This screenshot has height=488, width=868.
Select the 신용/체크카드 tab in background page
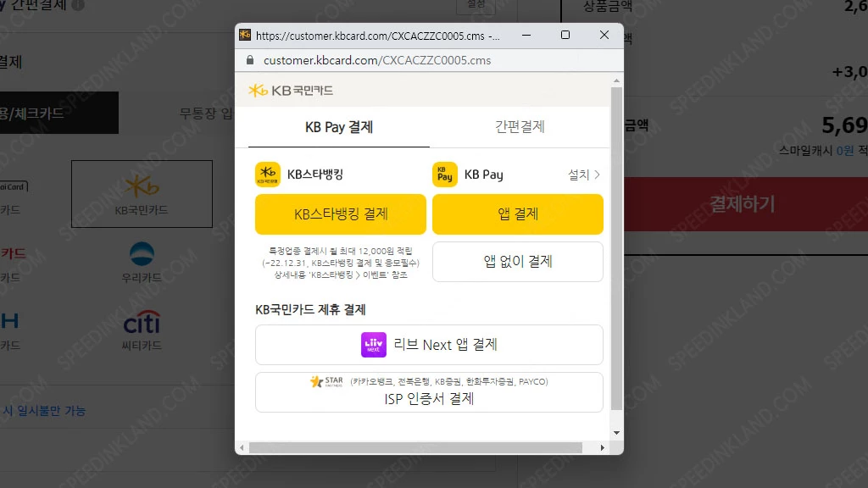pyautogui.click(x=59, y=113)
